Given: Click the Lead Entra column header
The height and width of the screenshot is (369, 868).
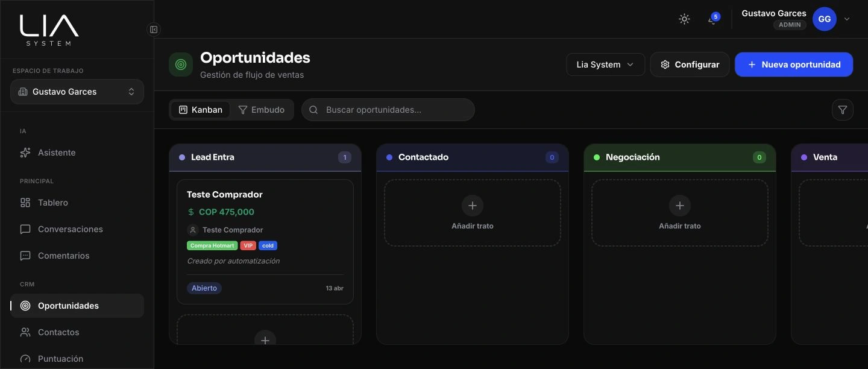Looking at the screenshot, I should point(265,157).
